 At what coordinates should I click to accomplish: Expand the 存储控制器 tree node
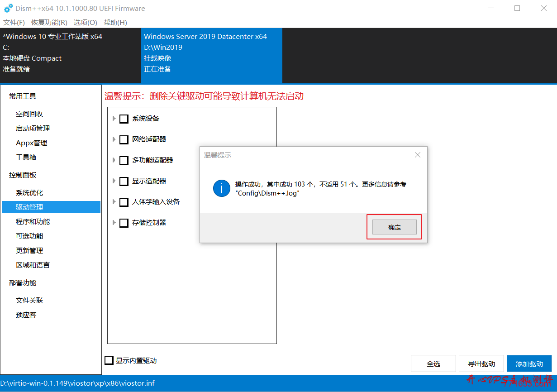(114, 223)
